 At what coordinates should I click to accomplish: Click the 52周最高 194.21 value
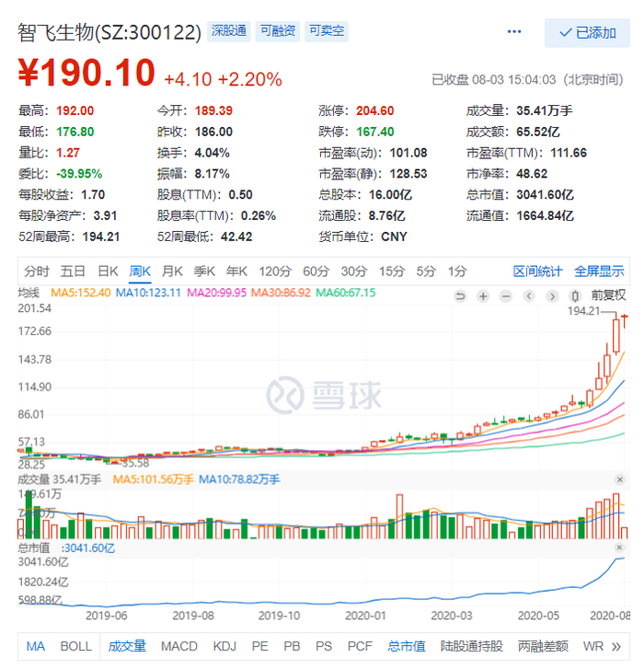tap(101, 236)
